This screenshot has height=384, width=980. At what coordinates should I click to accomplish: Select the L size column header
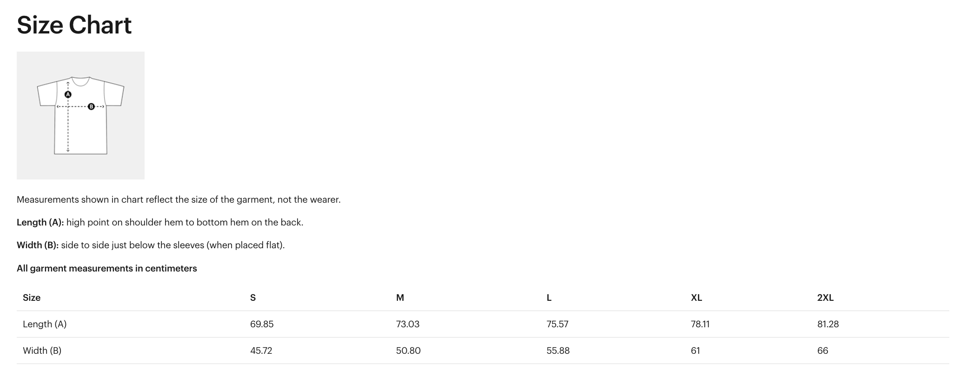click(x=549, y=298)
